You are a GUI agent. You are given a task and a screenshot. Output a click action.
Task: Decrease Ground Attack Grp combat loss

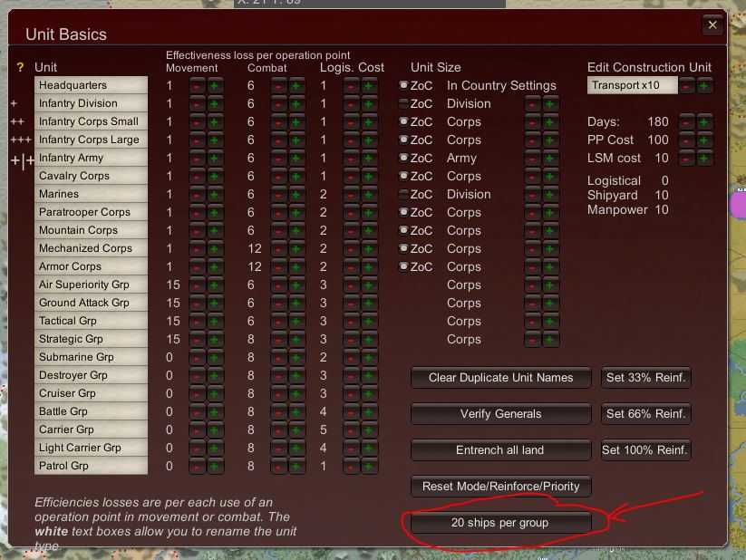[279, 303]
